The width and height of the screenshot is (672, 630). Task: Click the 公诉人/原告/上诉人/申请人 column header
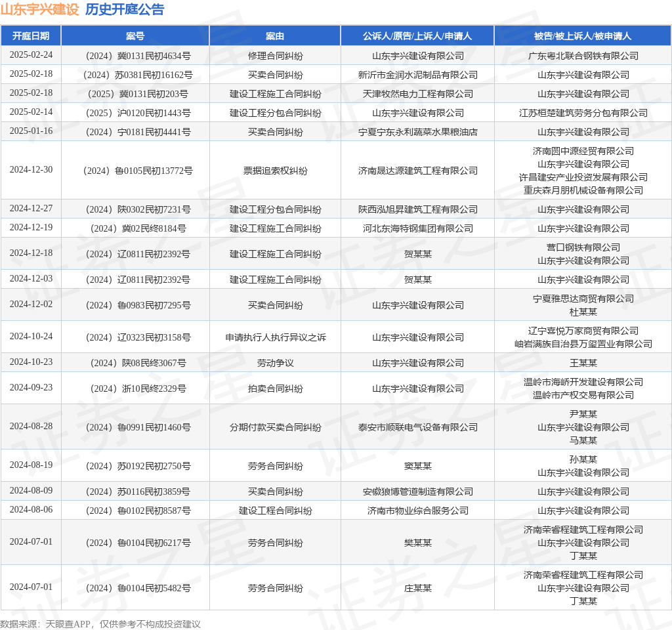tap(417, 36)
